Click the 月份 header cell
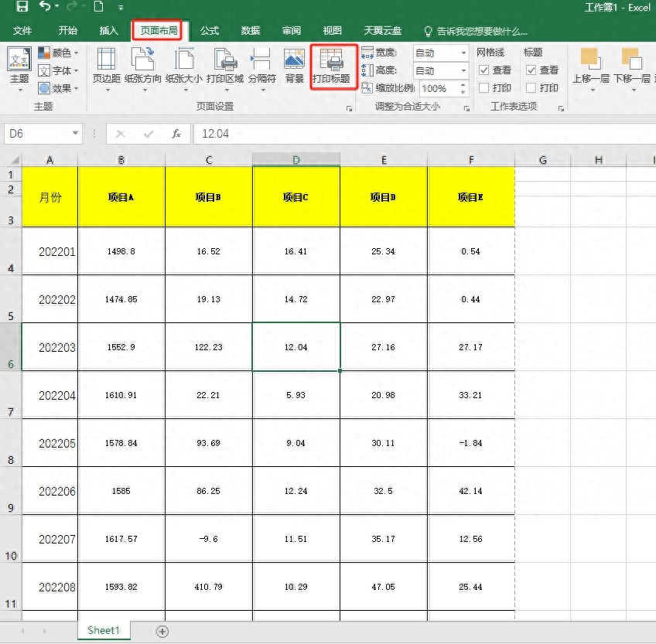The image size is (656, 644). 50,197
